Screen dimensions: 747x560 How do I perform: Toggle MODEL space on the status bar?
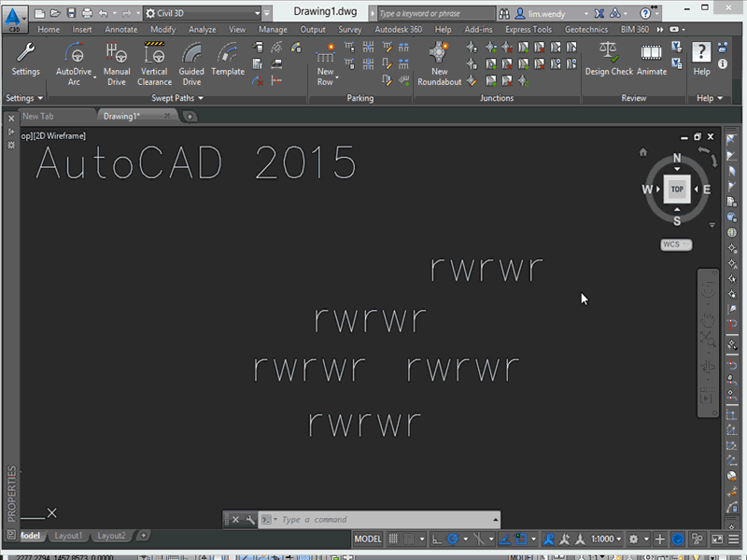(367, 539)
